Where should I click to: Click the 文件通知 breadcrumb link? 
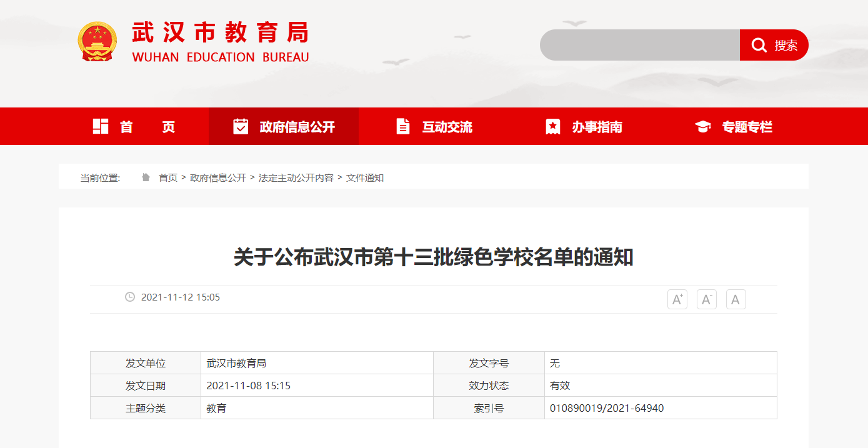[365, 178]
